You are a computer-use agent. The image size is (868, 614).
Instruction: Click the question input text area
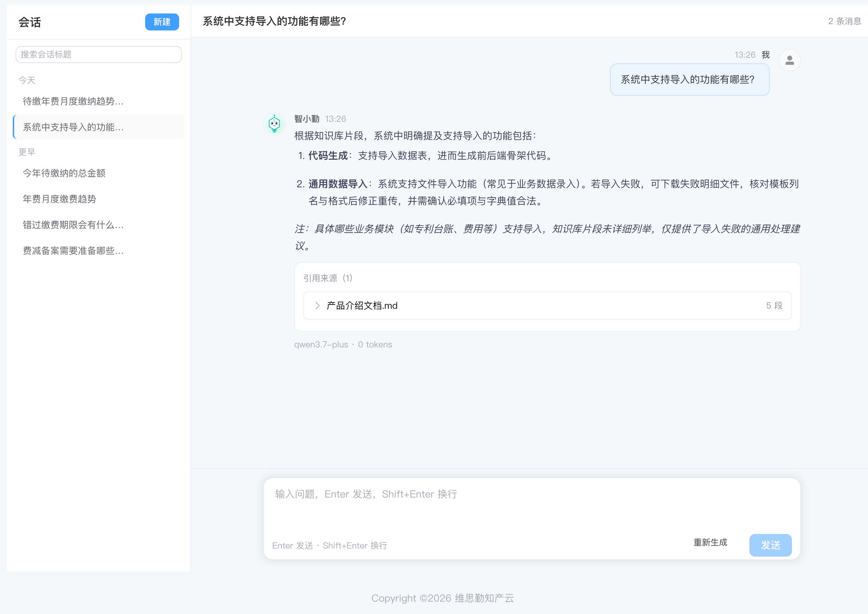pyautogui.click(x=532, y=505)
